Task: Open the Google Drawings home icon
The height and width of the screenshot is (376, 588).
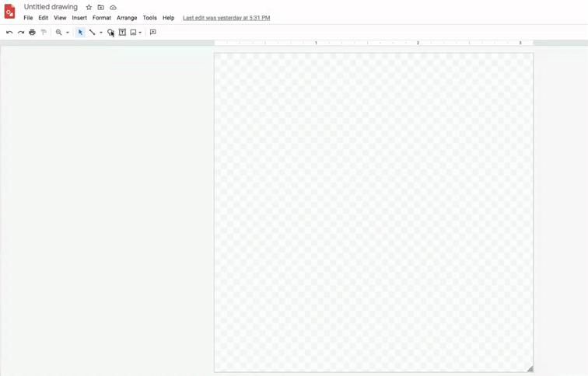Action: [x=10, y=11]
